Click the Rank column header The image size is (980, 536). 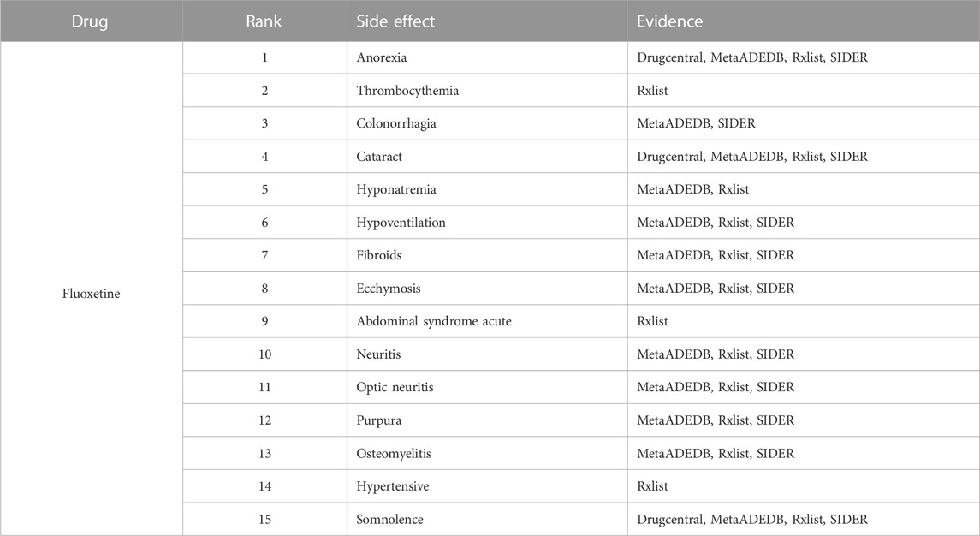[264, 21]
